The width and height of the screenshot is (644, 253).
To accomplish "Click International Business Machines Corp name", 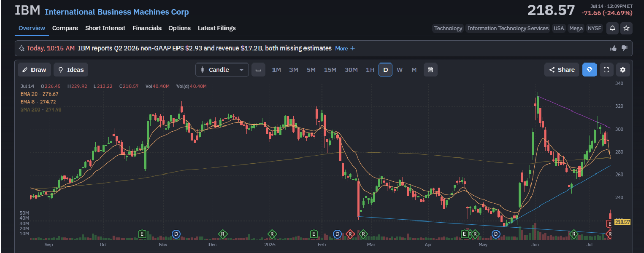I will tap(117, 12).
